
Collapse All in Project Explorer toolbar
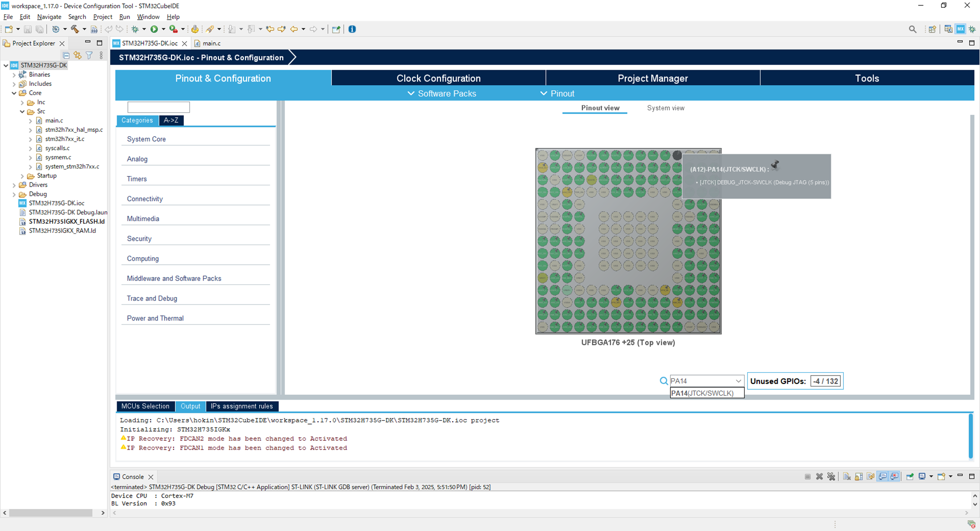tap(66, 55)
